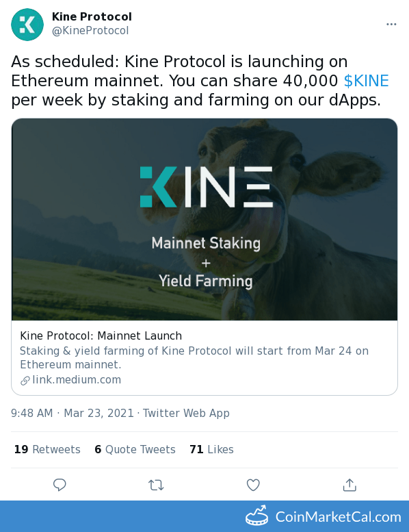This screenshot has height=532, width=409.
Task: Open the Kine Protocol display name
Action: [92, 16]
